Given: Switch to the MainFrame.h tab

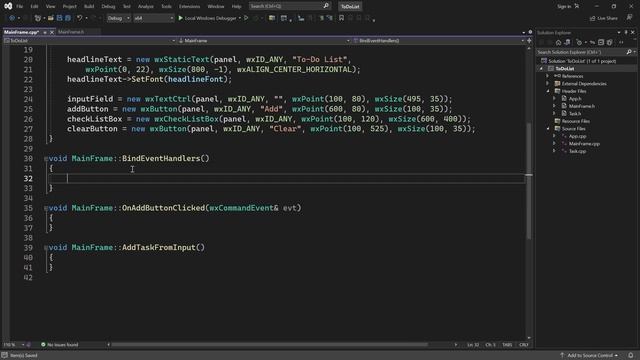Looking at the screenshot, I should [x=71, y=32].
